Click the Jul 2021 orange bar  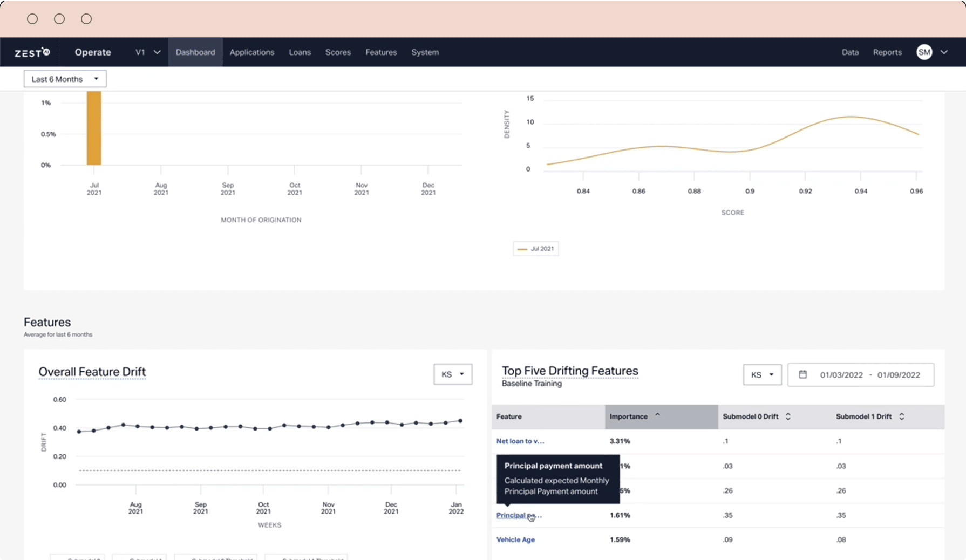pyautogui.click(x=94, y=128)
